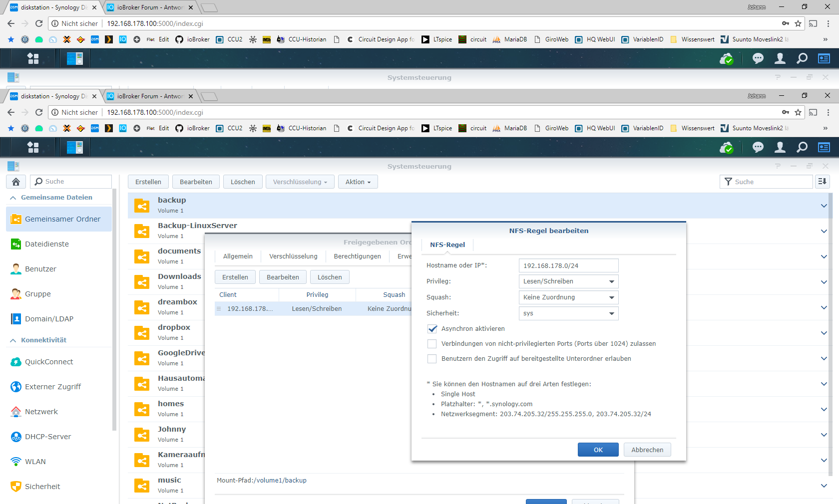Click the Netzwerk house icon

pos(16,412)
